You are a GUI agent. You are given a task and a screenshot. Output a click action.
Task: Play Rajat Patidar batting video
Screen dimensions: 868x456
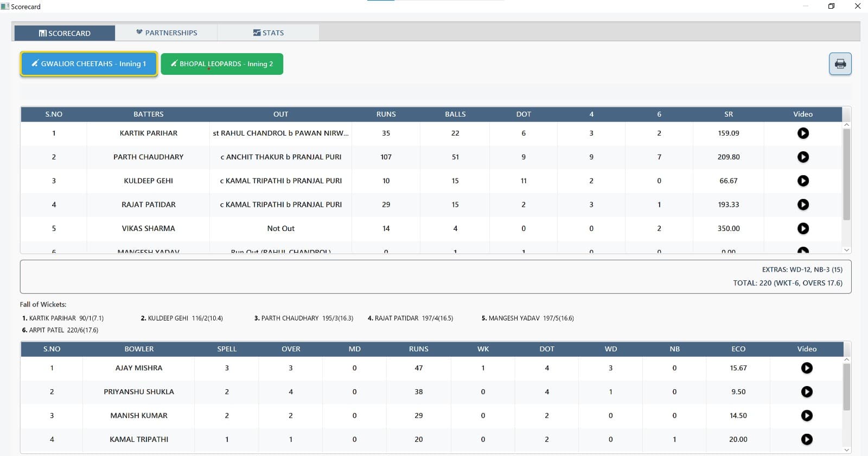803,204
